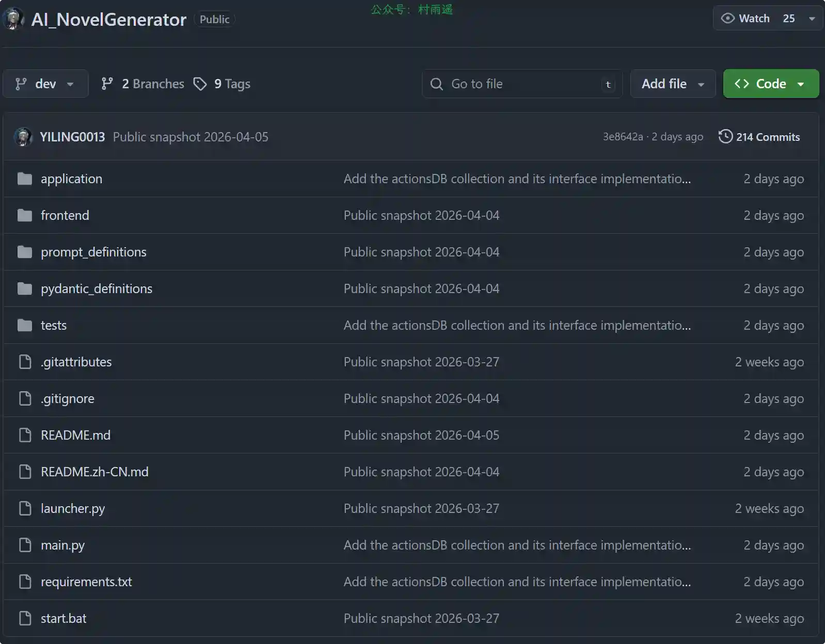Click the tag icon beside 9 Tags
The image size is (825, 644).
(200, 84)
